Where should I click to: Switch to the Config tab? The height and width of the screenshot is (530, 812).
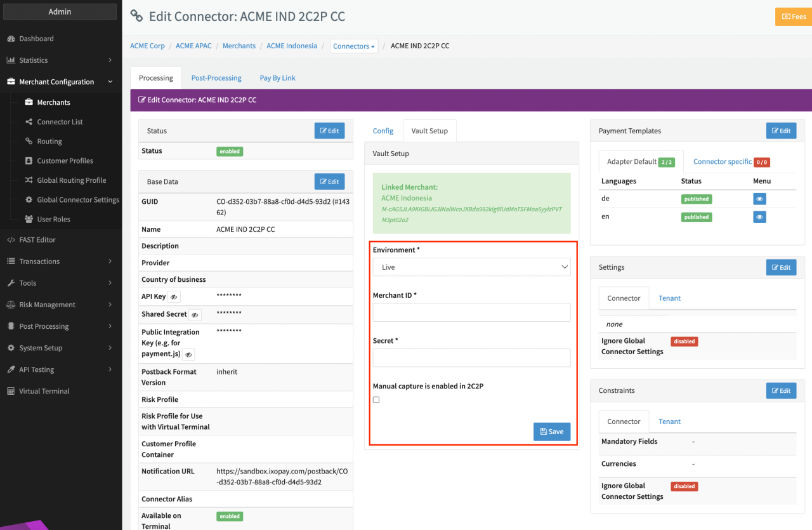pos(383,131)
